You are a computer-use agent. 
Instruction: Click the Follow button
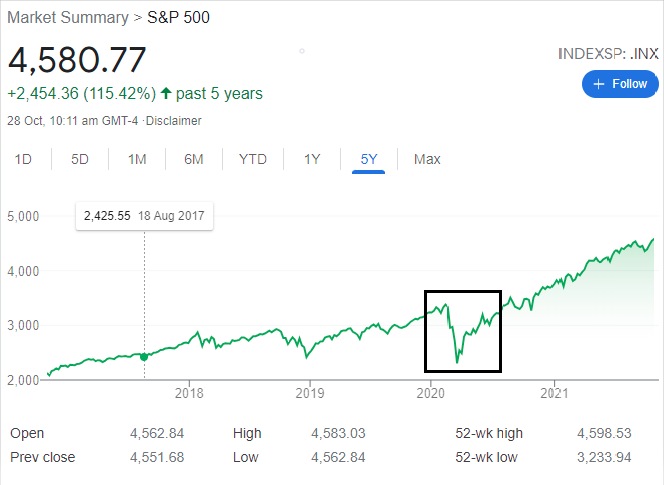tap(620, 84)
